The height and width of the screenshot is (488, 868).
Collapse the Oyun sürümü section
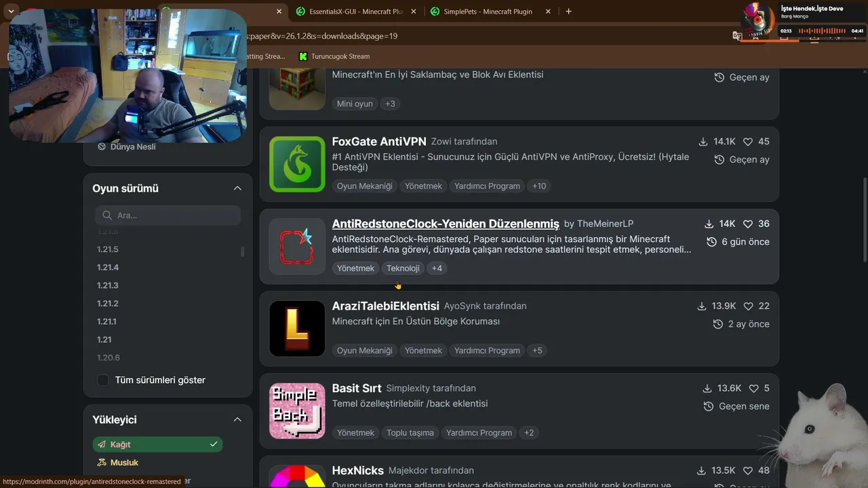237,188
